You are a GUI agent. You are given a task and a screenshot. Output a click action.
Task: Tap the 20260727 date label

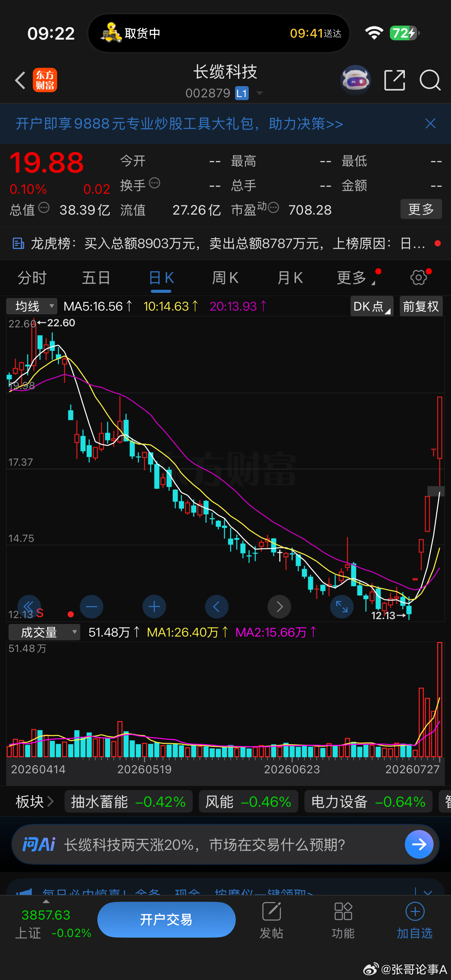click(x=412, y=769)
